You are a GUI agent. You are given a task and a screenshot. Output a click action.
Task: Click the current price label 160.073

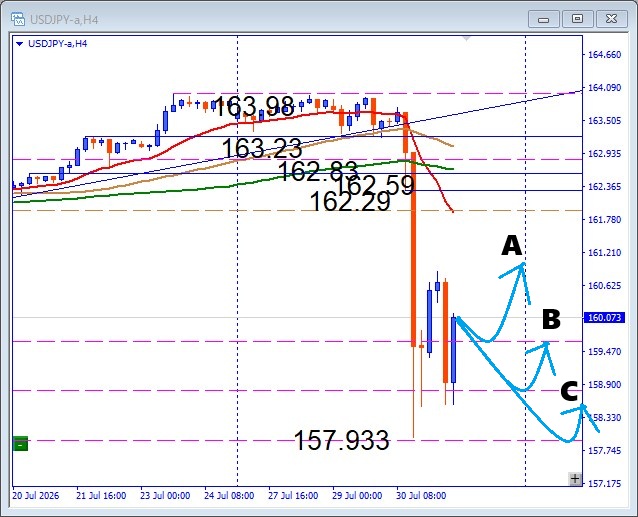604,317
